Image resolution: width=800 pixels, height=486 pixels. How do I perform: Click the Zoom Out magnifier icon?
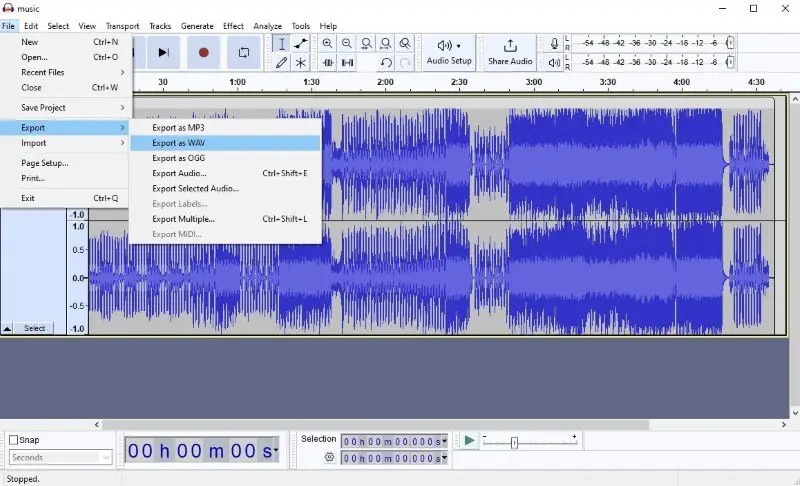[x=347, y=43]
